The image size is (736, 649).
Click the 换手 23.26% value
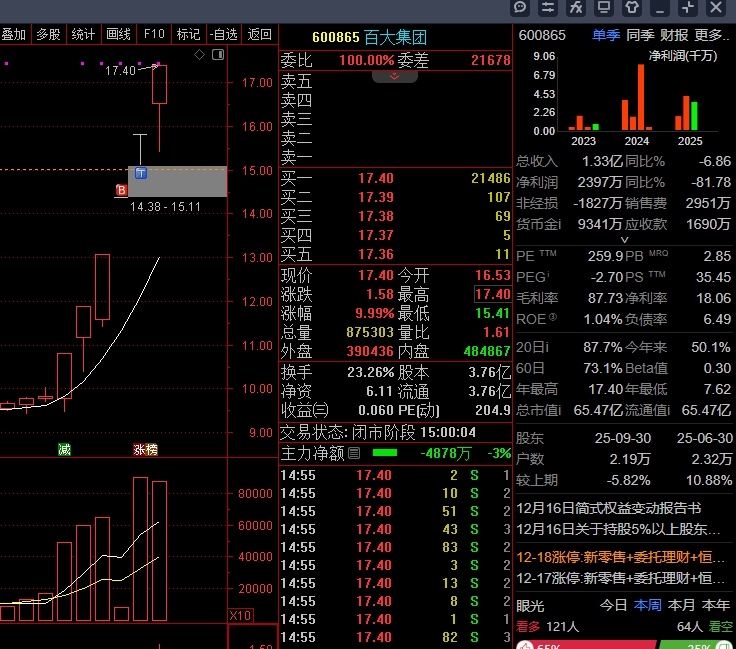pos(370,373)
